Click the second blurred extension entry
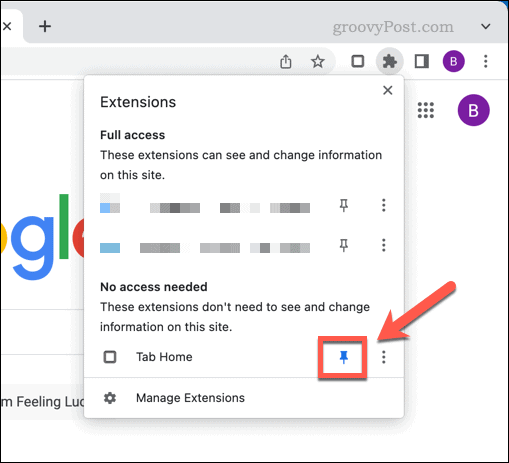 pyautogui.click(x=205, y=248)
